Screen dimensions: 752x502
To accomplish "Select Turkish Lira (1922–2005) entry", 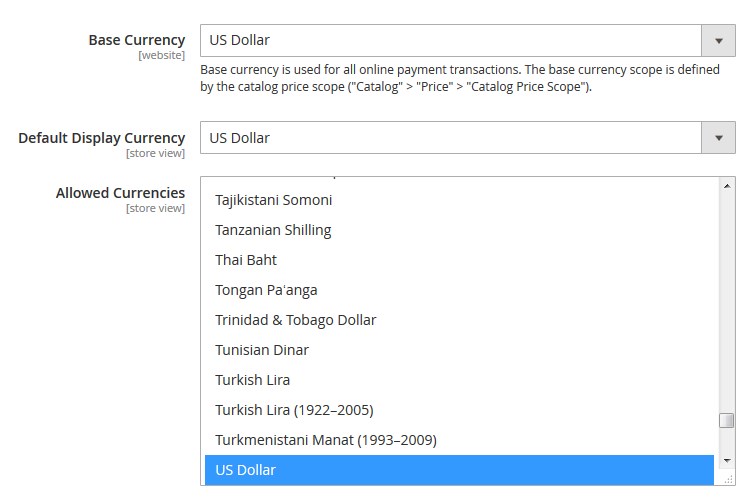I will tap(459, 410).
